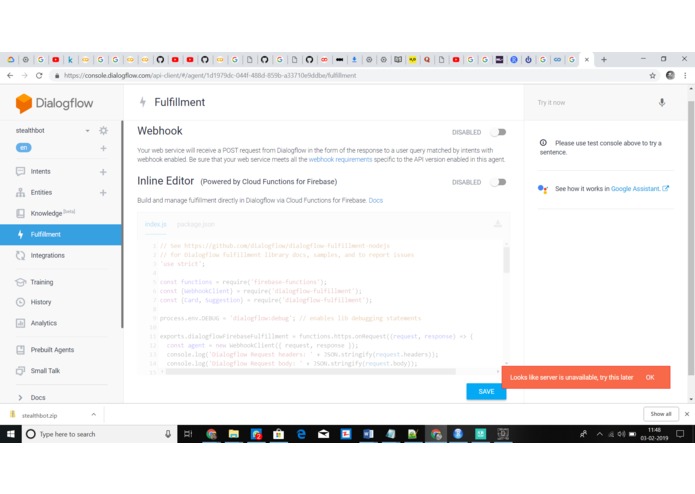Add new intent with plus icon
Image resolution: width=695 pixels, height=494 pixels.
(103, 171)
